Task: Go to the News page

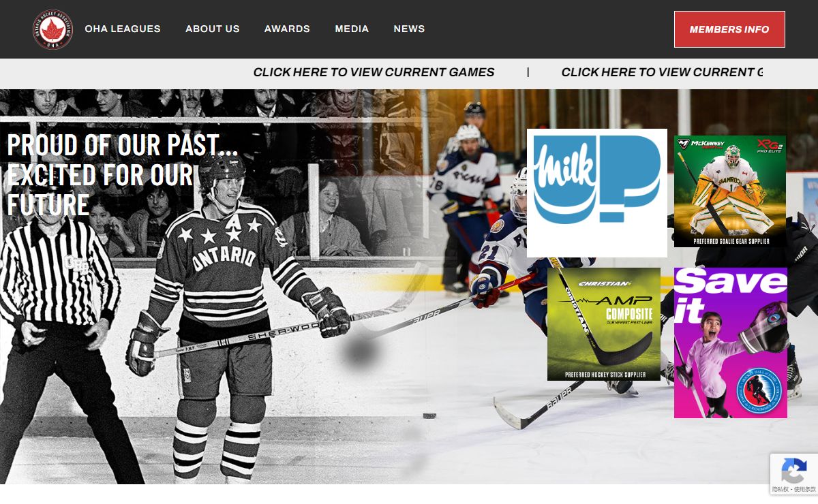Action: click(409, 29)
